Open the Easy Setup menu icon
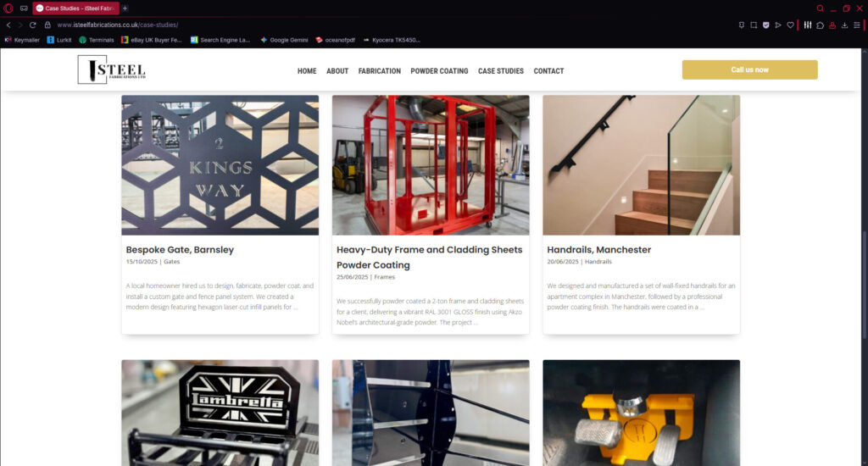This screenshot has height=466, width=868. pos(857,25)
